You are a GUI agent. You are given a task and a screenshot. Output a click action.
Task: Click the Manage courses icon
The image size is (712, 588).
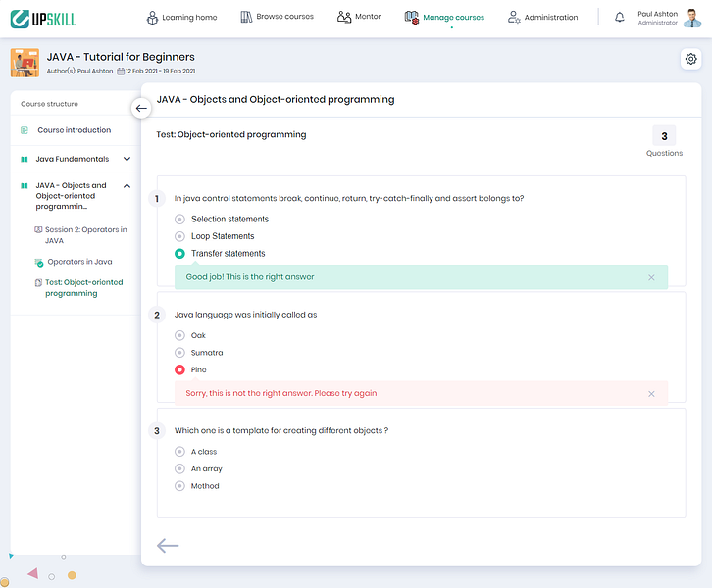coord(411,18)
